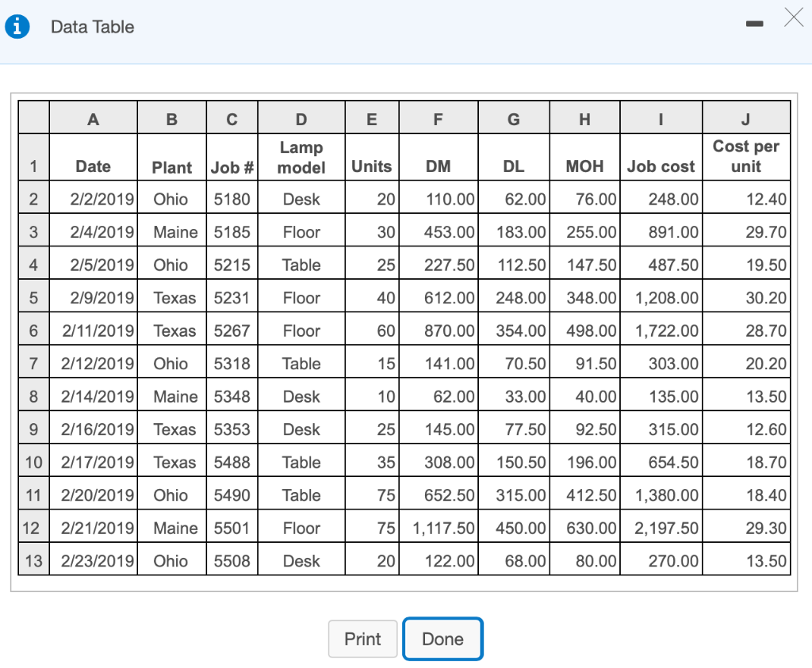Click the Data Table title text

[x=92, y=26]
